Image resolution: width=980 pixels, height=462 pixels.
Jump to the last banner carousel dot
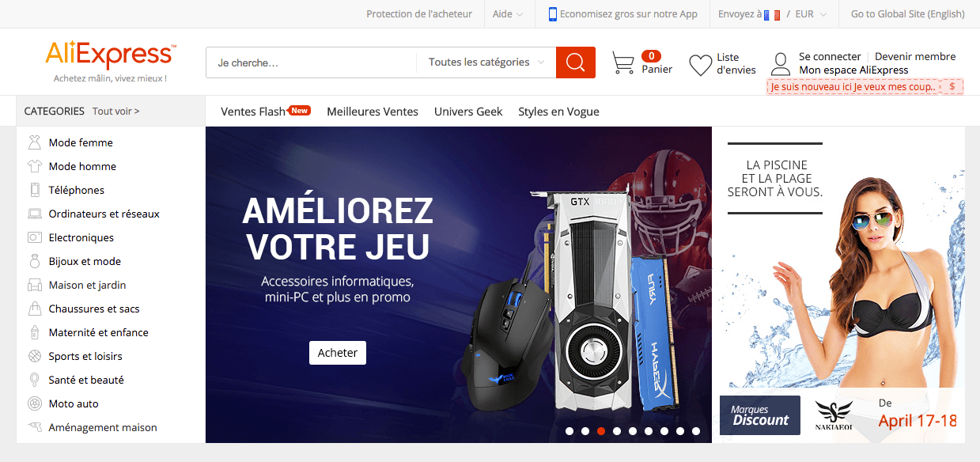[x=696, y=431]
